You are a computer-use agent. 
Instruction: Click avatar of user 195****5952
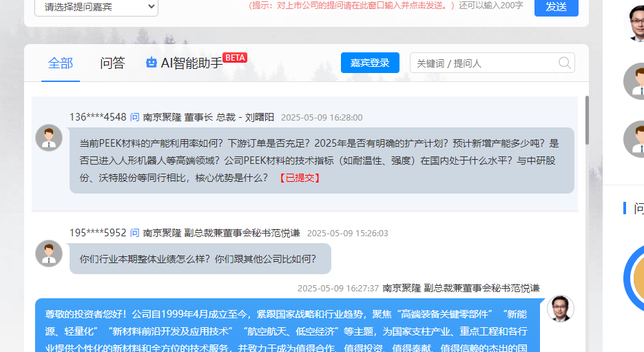[49, 253]
